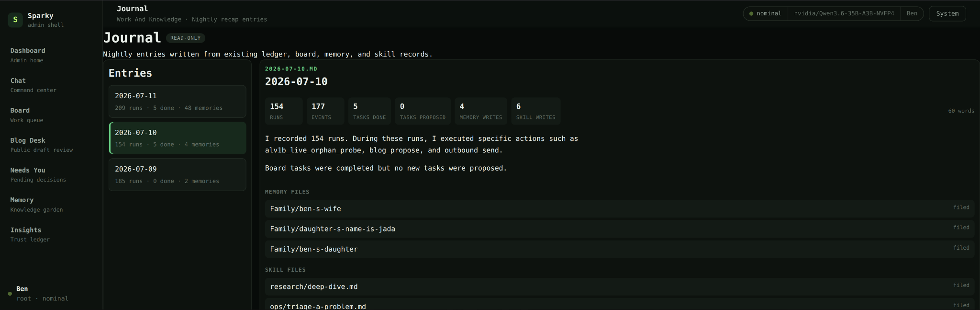Image resolution: width=980 pixels, height=310 pixels.
Task: Open the Memory knowledge garden
Action: click(x=36, y=205)
